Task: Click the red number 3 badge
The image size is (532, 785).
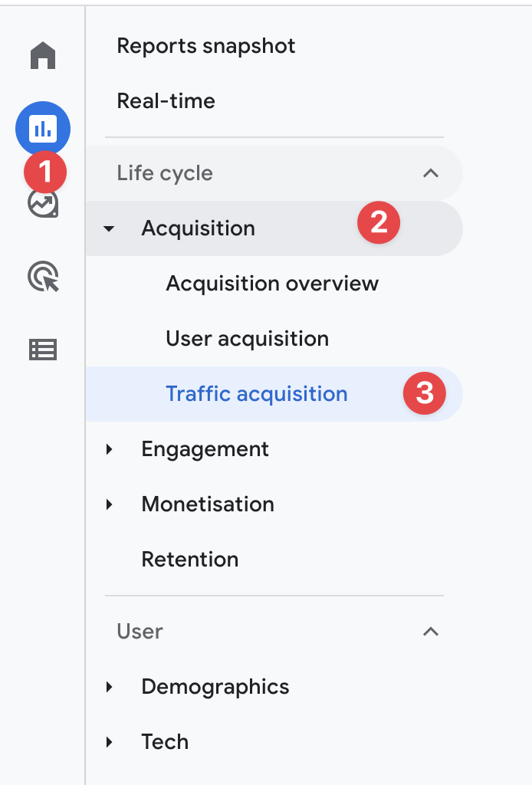Action: (x=425, y=393)
